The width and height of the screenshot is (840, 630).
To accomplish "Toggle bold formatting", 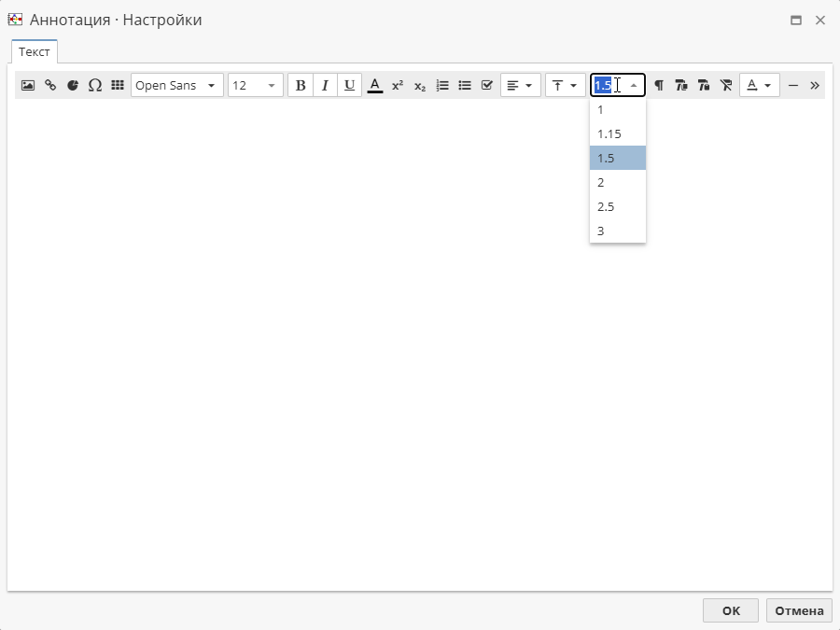I will pos(301,85).
